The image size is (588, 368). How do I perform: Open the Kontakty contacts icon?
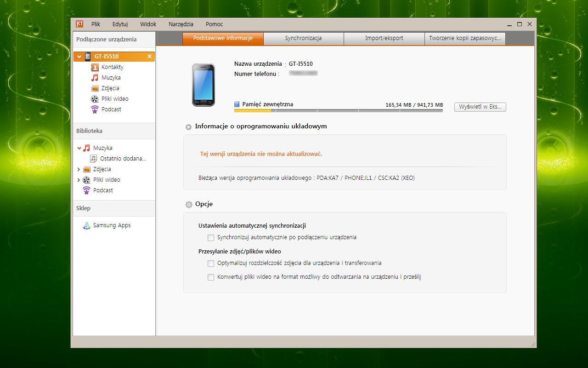pyautogui.click(x=95, y=67)
